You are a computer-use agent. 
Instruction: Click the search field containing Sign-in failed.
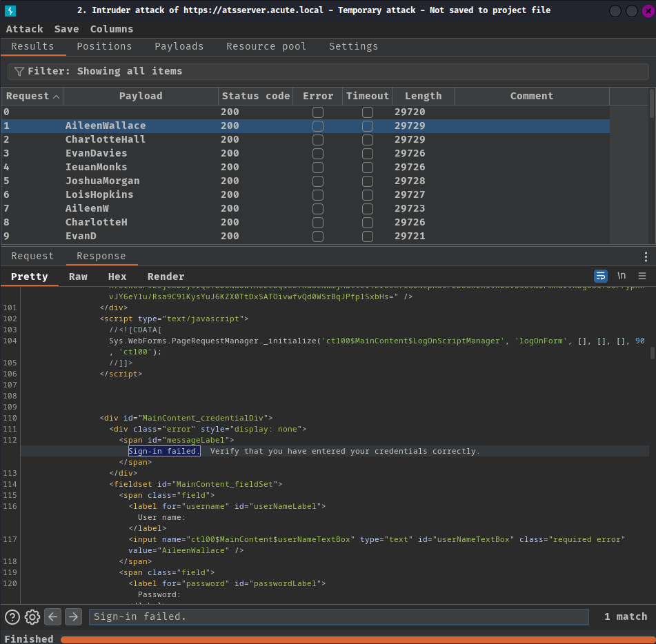339,617
